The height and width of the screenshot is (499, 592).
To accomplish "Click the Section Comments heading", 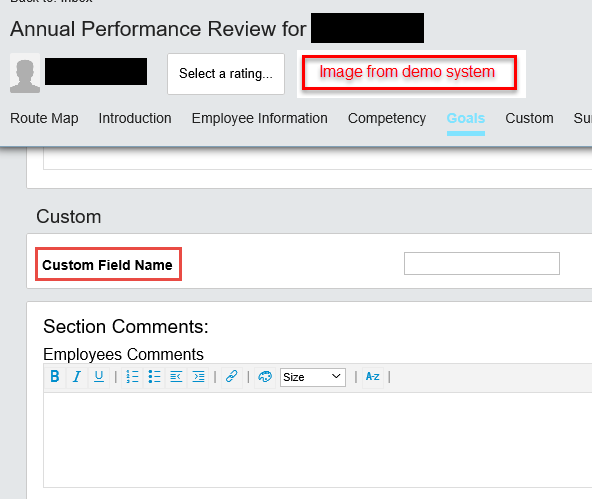I will tap(126, 327).
